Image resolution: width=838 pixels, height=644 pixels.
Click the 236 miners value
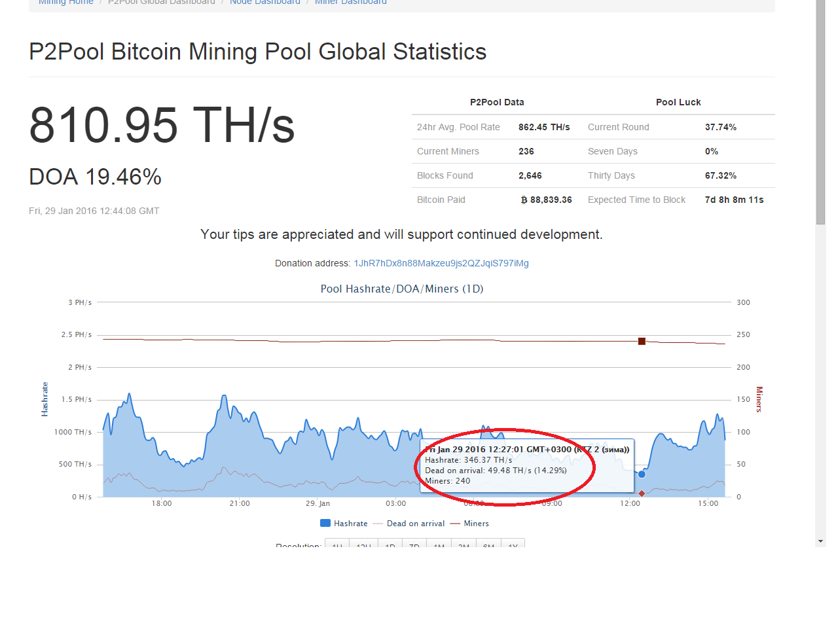coord(526,151)
